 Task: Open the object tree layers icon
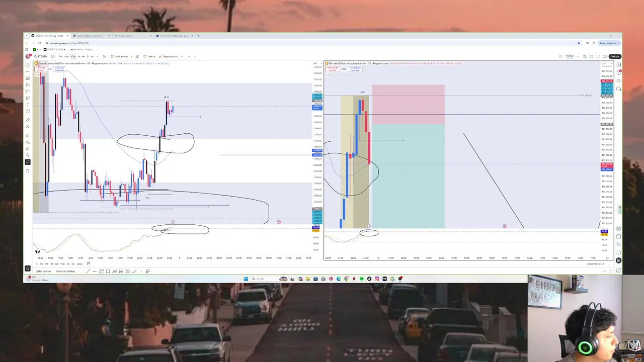click(x=619, y=80)
